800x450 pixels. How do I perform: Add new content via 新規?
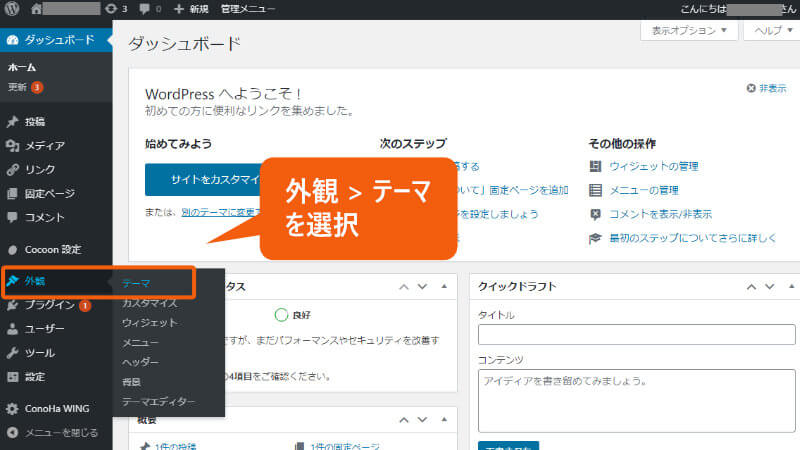click(x=191, y=9)
